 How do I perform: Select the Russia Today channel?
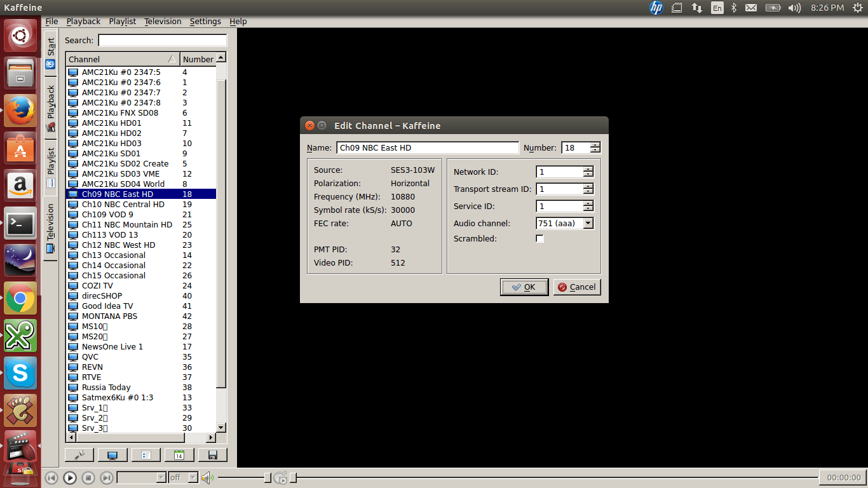pos(141,387)
